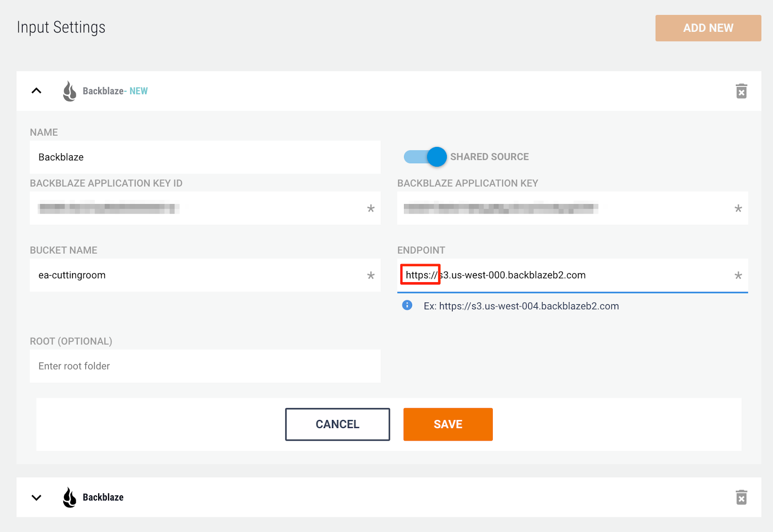Delete the lower Backblaze source trash icon
773x532 pixels.
[741, 497]
